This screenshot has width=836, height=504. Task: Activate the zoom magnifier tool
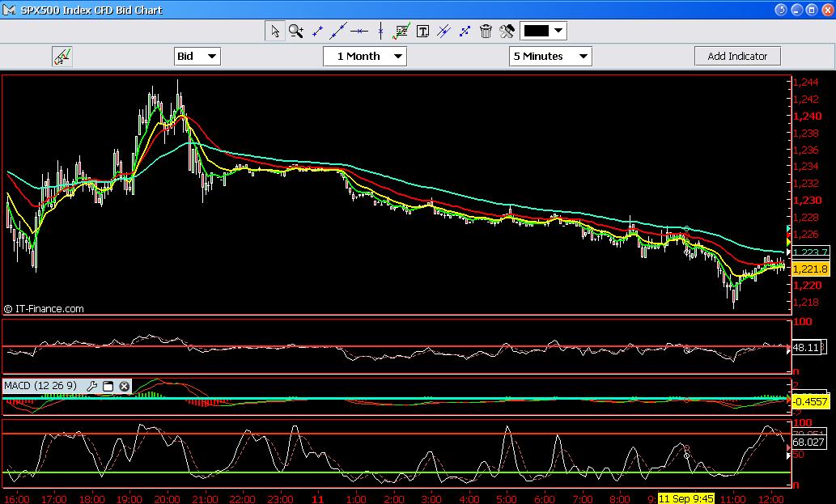point(296,31)
